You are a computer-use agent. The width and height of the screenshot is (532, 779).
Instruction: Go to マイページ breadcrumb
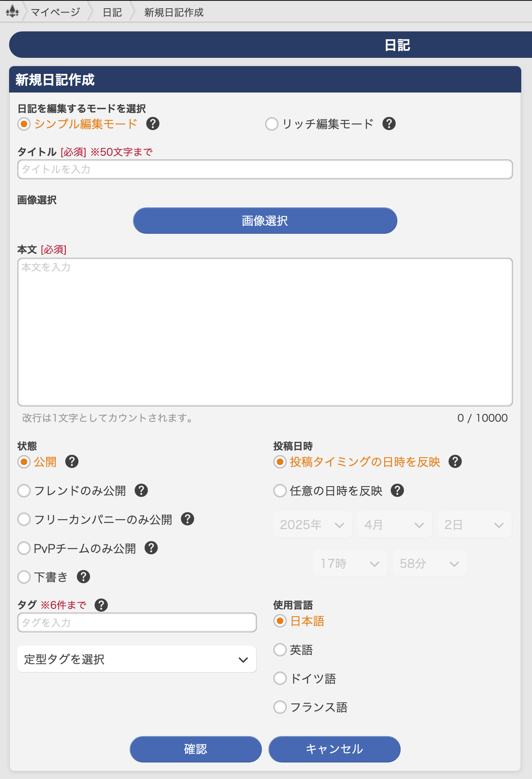[55, 12]
